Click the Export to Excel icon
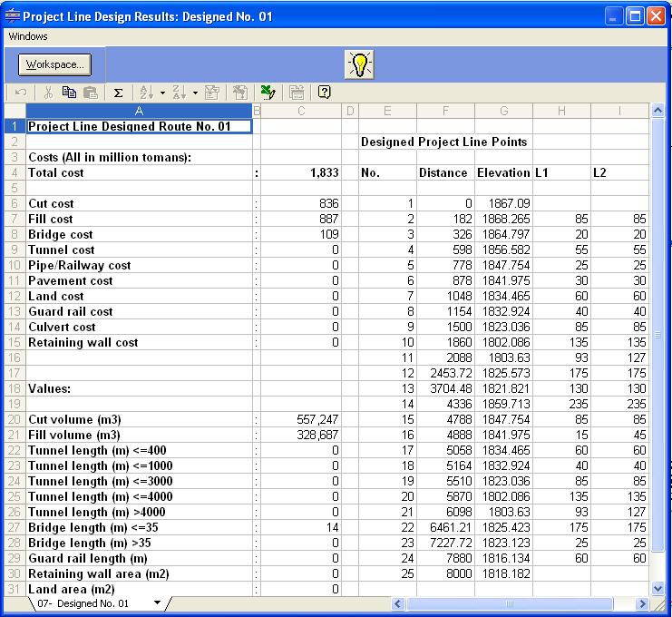This screenshot has height=617, width=672. [268, 93]
